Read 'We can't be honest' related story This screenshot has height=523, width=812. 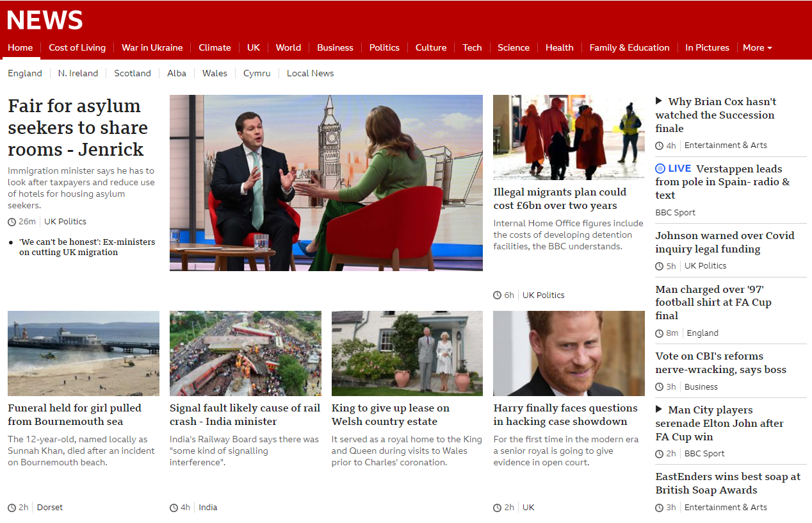[x=87, y=247]
